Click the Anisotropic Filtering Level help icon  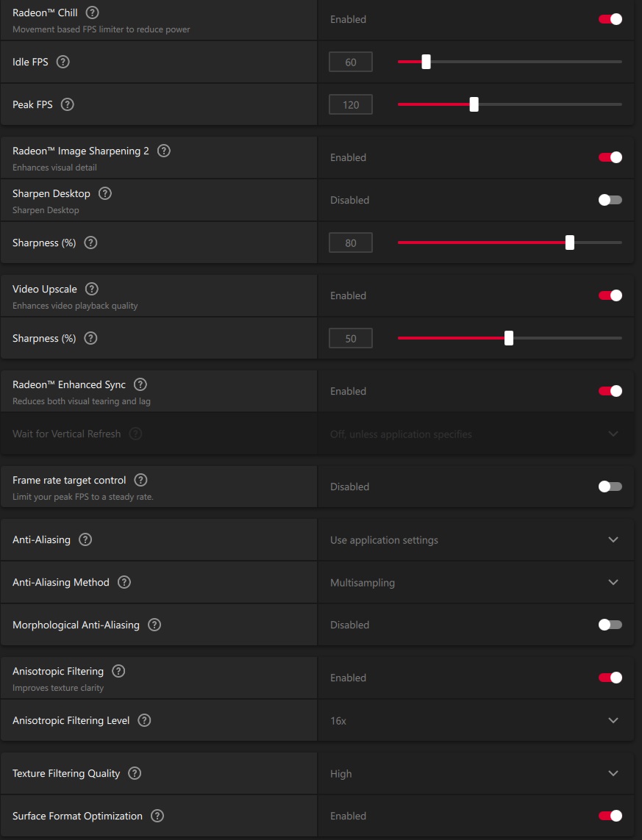pyautogui.click(x=145, y=720)
